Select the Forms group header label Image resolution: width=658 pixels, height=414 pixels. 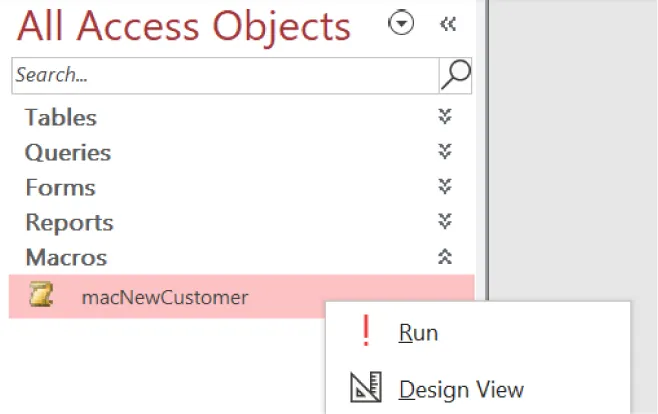(60, 188)
